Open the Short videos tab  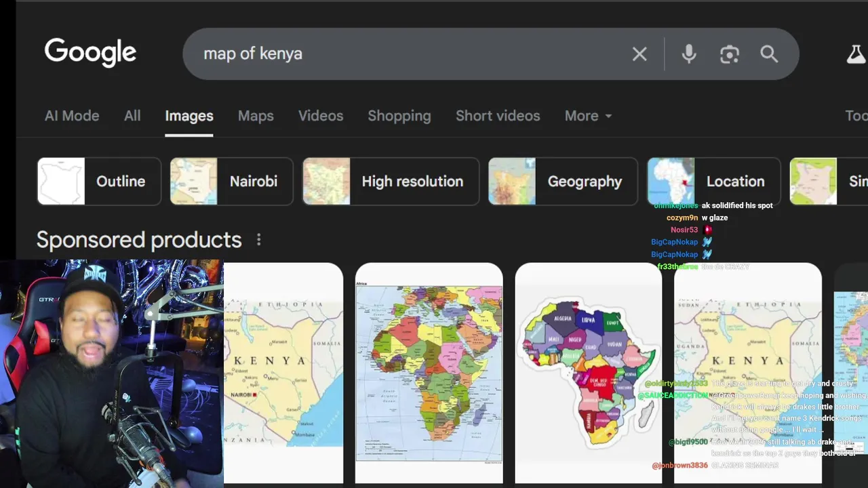click(498, 116)
